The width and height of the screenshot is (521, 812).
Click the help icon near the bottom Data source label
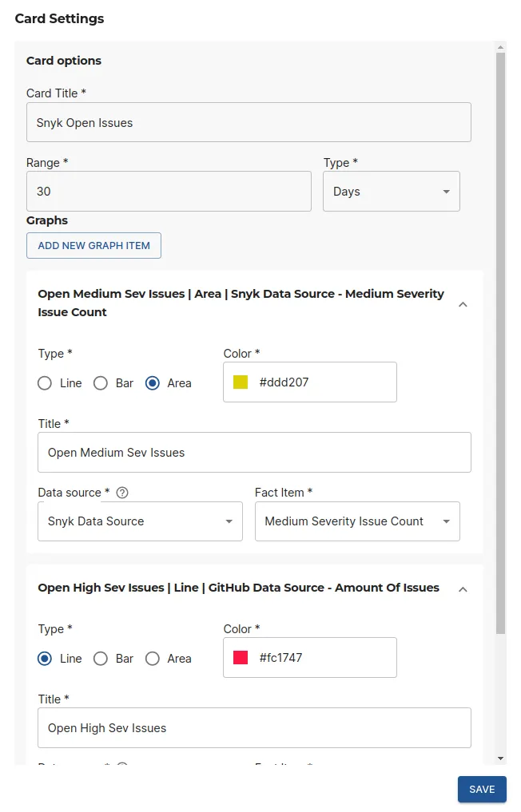pos(122,766)
